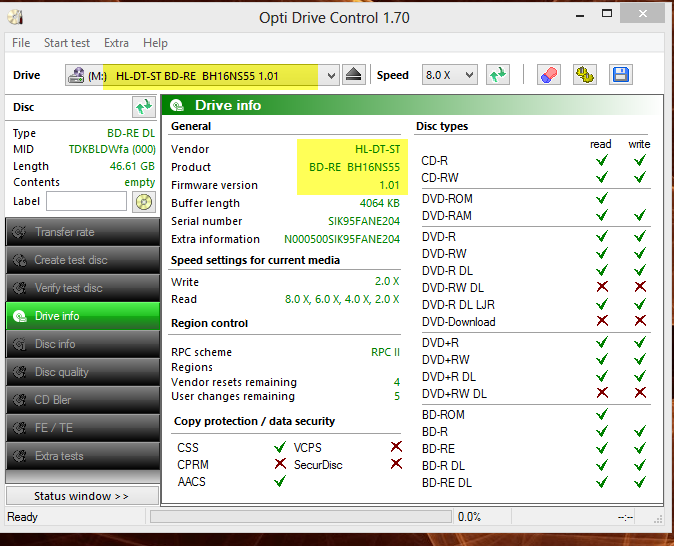Viewport: 674px width, 546px height.
Task: Click the Vendor HL-DT-ST value
Action: click(377, 149)
